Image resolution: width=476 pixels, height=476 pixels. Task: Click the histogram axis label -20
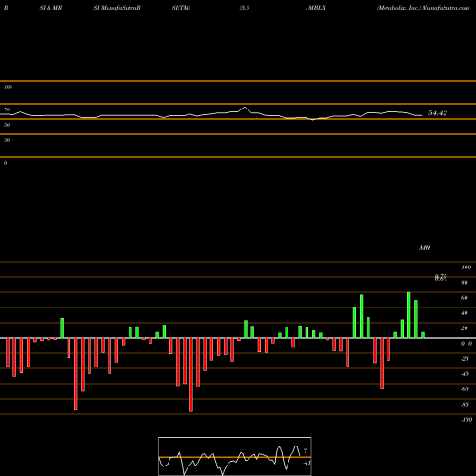(x=465, y=359)
